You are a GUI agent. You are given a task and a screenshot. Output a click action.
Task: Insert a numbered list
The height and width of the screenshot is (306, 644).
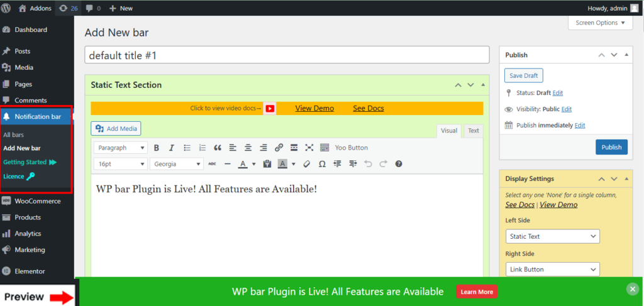[203, 148]
